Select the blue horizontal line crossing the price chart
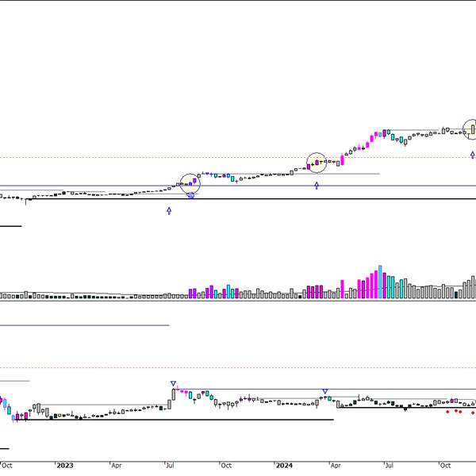476x476 pixels. pyautogui.click(x=238, y=186)
